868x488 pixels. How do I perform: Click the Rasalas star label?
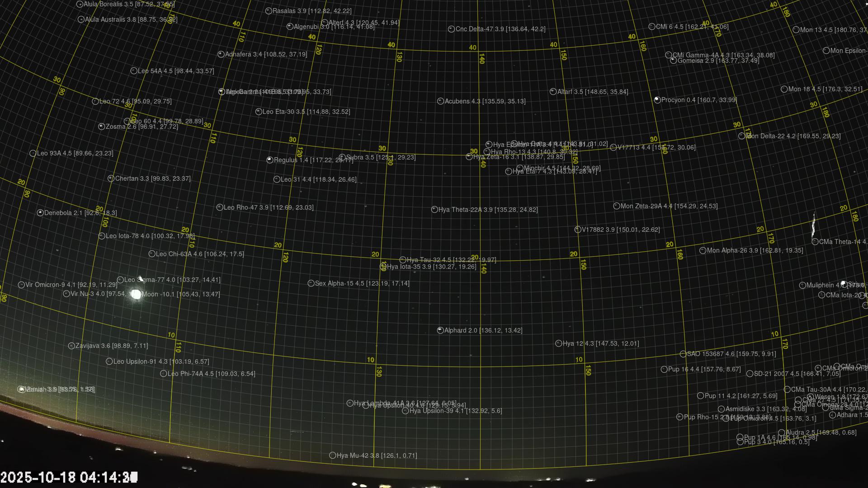coord(311,11)
